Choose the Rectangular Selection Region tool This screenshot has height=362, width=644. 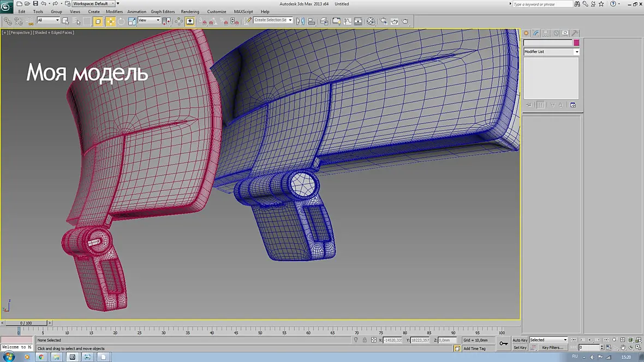tap(87, 21)
